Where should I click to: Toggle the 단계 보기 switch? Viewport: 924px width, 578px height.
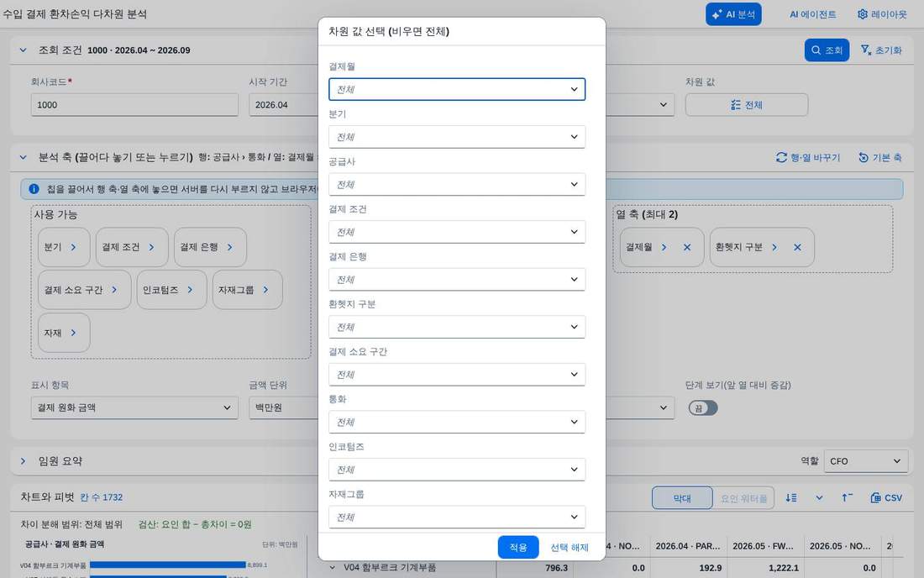click(x=703, y=407)
